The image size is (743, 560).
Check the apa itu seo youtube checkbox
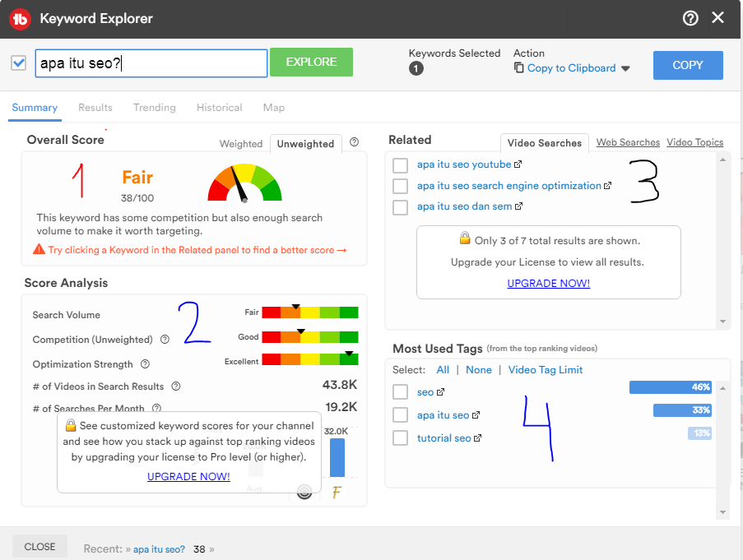(x=401, y=165)
